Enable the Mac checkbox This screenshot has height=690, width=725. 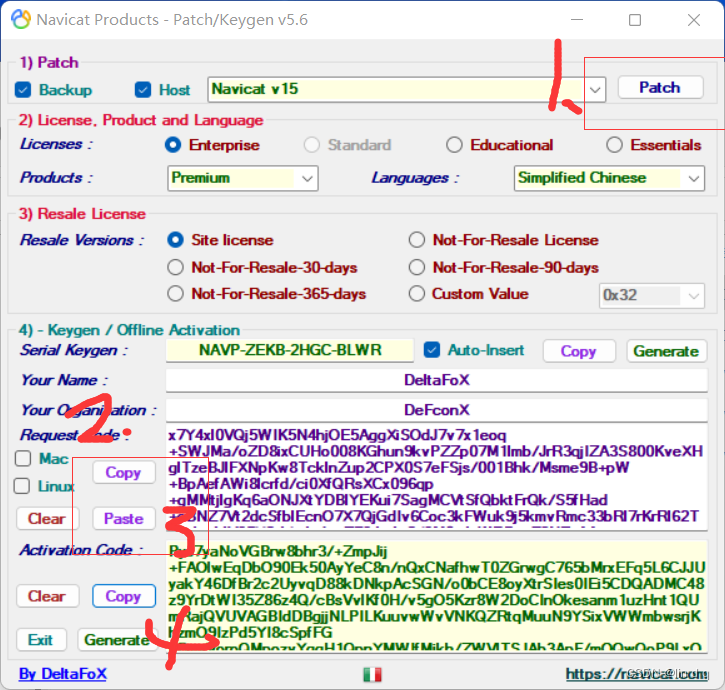point(23,458)
